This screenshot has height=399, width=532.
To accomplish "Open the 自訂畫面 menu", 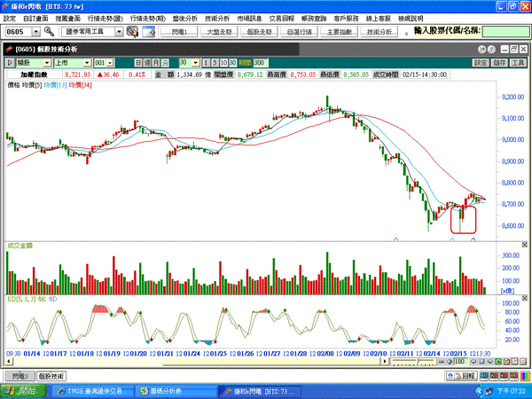I will coord(35,19).
